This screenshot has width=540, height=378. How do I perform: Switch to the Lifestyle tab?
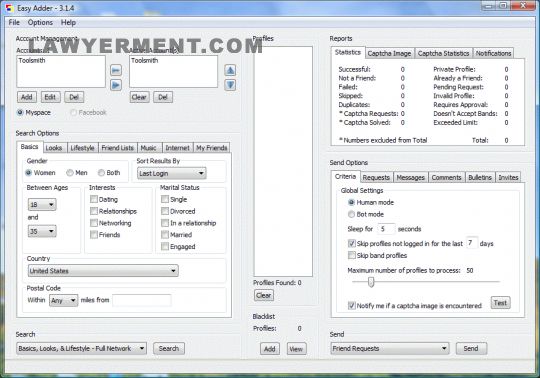(83, 148)
